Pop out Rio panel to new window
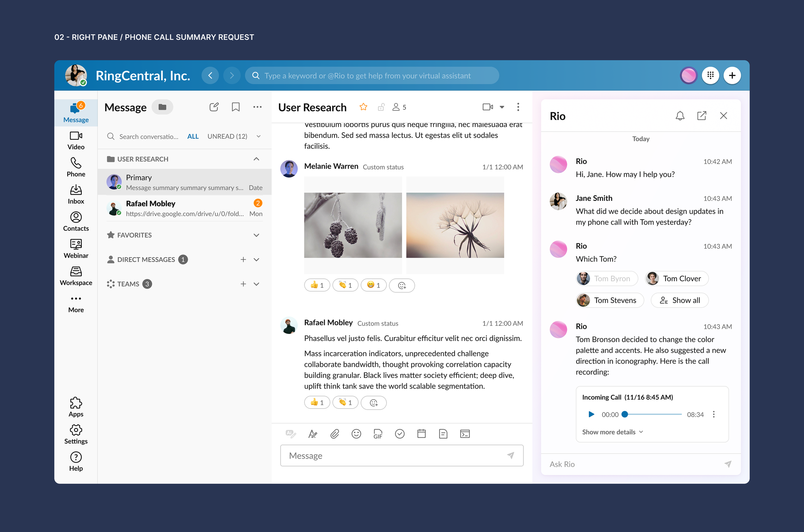Screen dimensions: 804x532 pyautogui.click(x=701, y=116)
